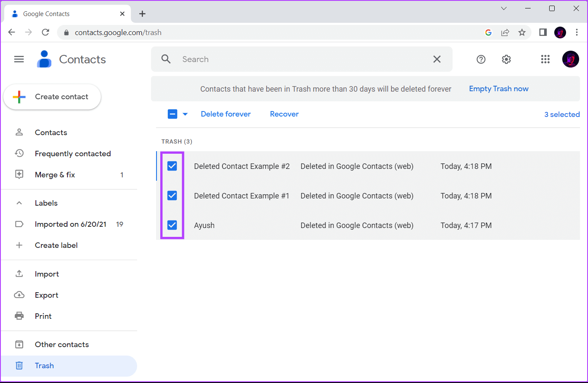The height and width of the screenshot is (383, 588).
Task: Click the search magnifier icon
Action: point(166,59)
